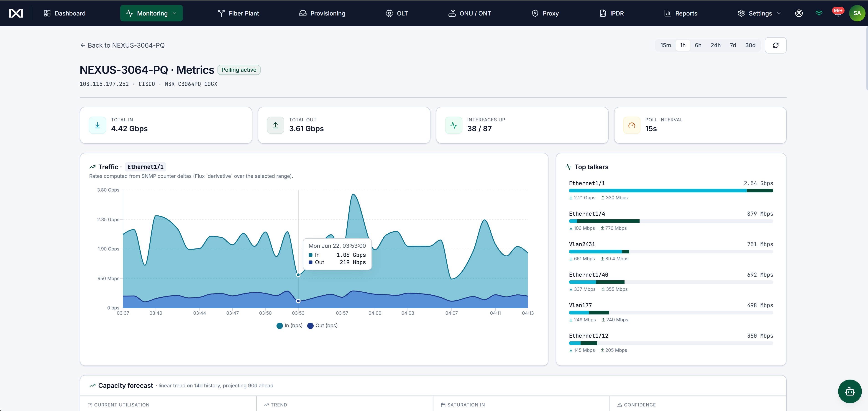
Task: Toggle the Out (bps) legend series
Action: (323, 325)
